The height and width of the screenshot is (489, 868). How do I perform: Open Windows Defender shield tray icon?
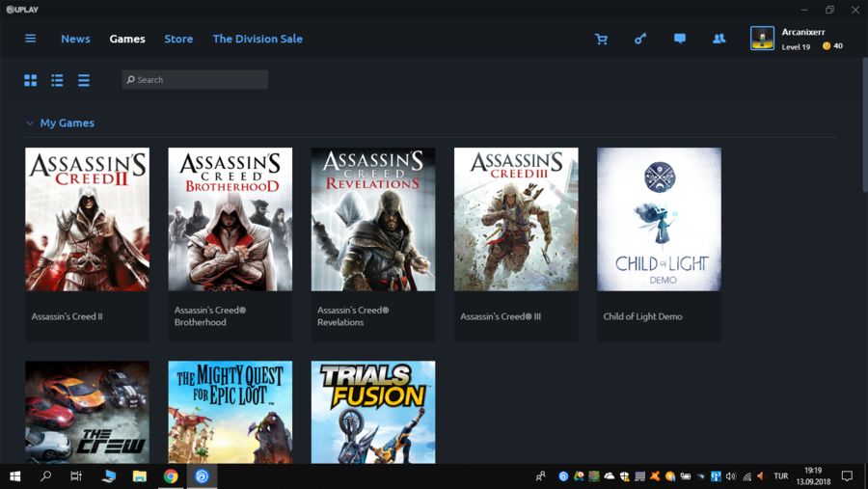(x=624, y=476)
